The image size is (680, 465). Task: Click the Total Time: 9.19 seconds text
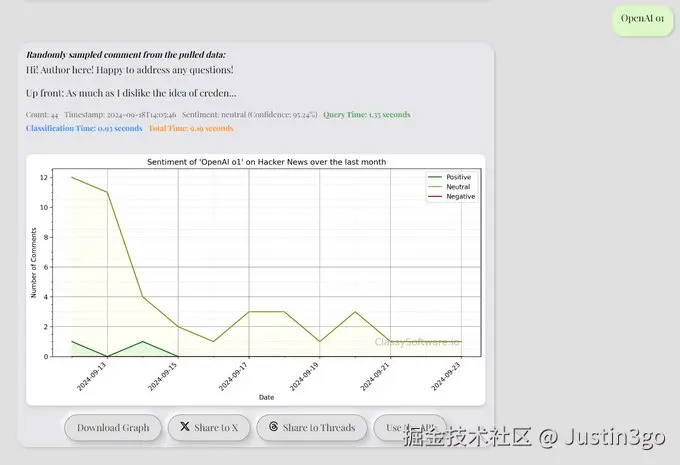[x=191, y=128]
